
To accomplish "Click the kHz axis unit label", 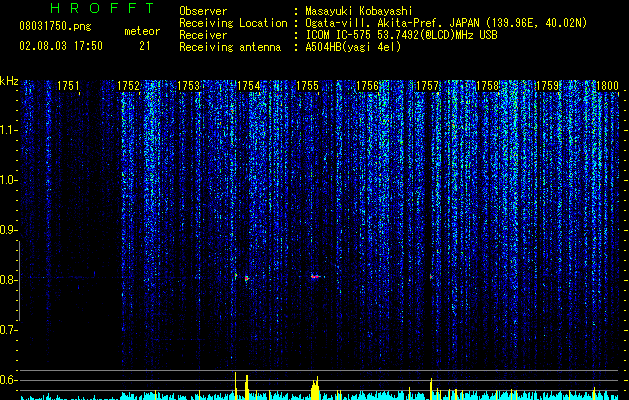I will (9, 81).
